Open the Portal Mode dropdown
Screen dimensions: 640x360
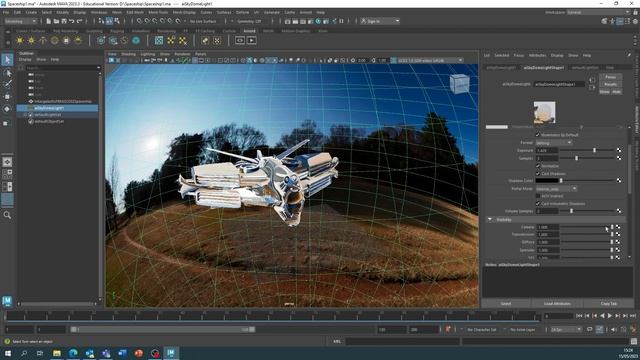point(556,189)
